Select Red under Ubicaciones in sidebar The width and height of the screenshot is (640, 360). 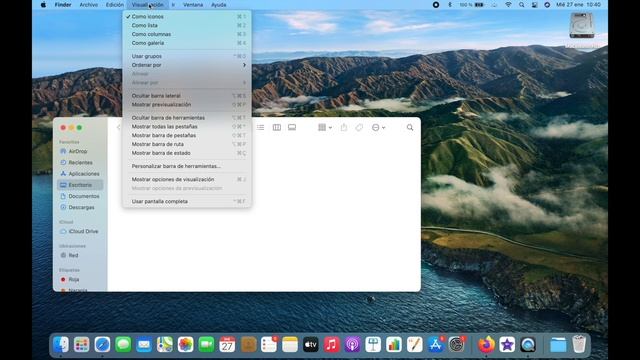click(x=80, y=256)
